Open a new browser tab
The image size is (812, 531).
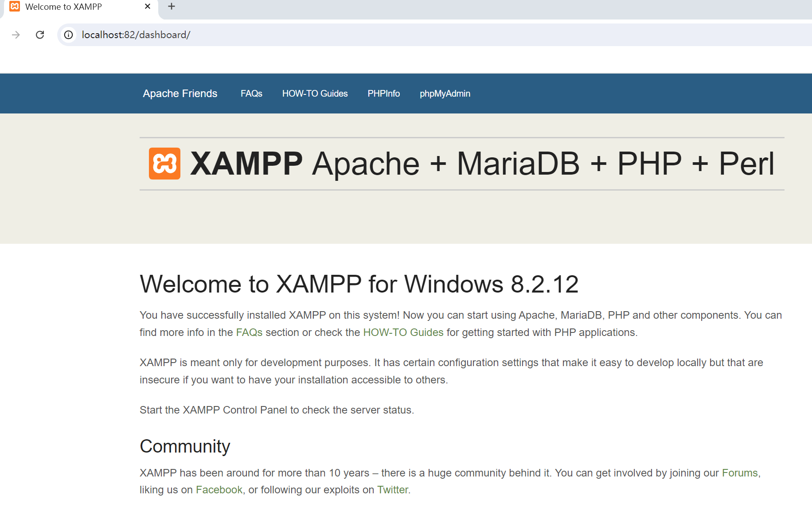172,6
